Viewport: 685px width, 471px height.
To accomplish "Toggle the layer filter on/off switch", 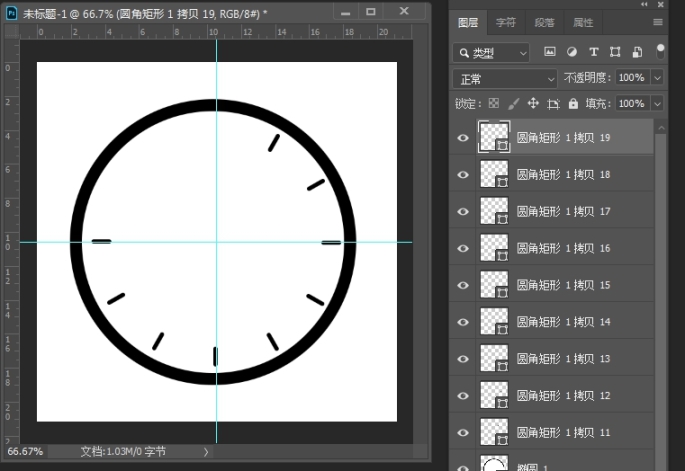I will coord(661,50).
